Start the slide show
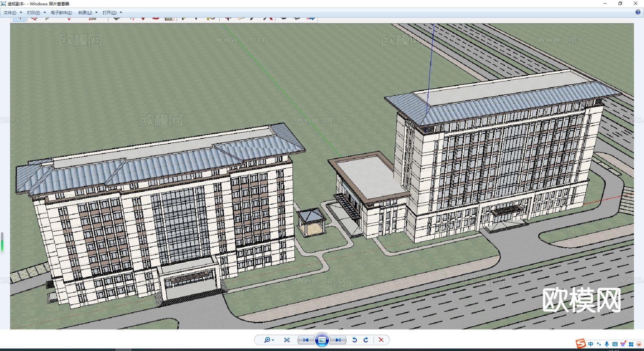The image size is (644, 351). pyautogui.click(x=322, y=340)
